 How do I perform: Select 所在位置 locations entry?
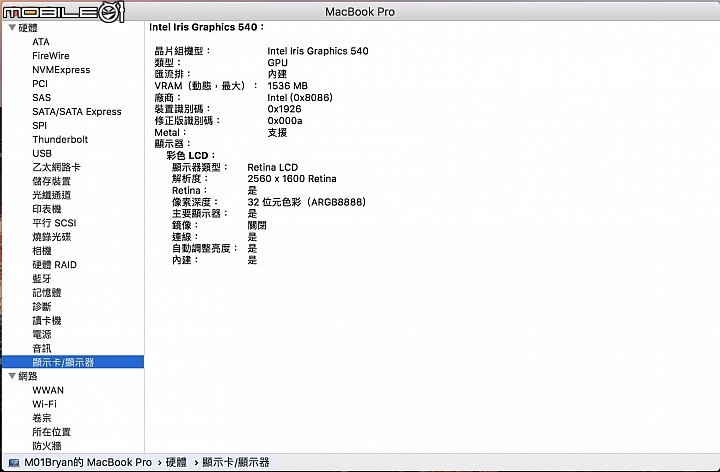pos(51,432)
